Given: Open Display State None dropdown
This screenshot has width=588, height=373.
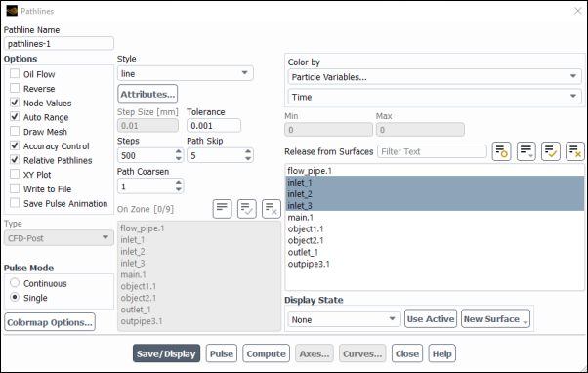Looking at the screenshot, I should [x=344, y=319].
